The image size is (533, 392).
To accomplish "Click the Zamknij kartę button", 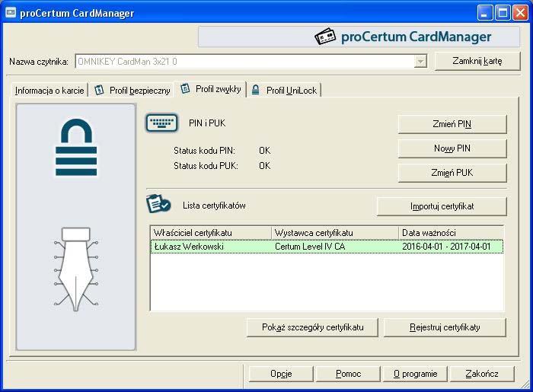I will click(477, 61).
